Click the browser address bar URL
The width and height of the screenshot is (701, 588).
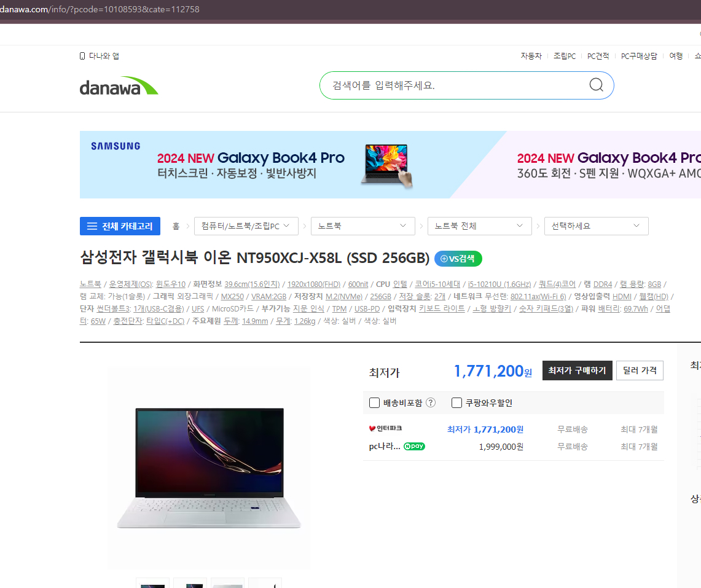point(100,9)
